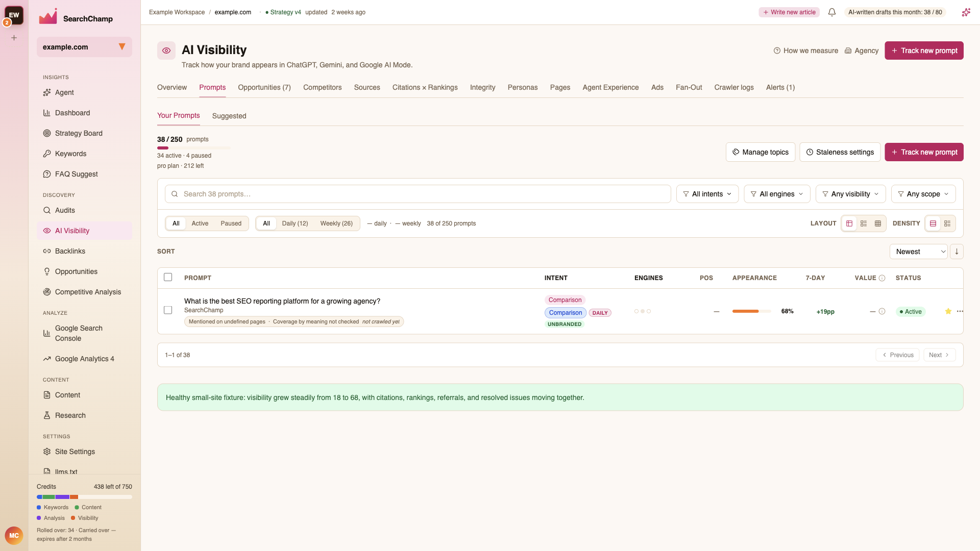Open the Opportunities (7) tab

pos(264,87)
